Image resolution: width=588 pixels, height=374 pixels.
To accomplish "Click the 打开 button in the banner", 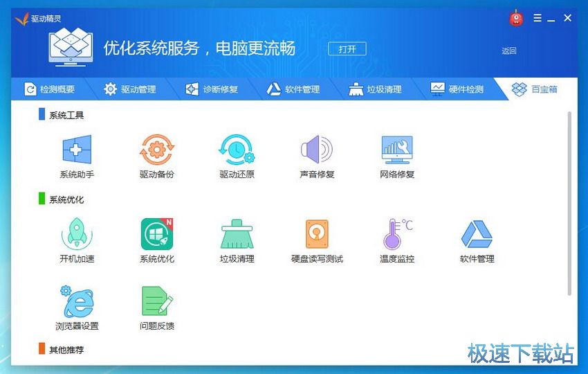I will click(x=347, y=48).
